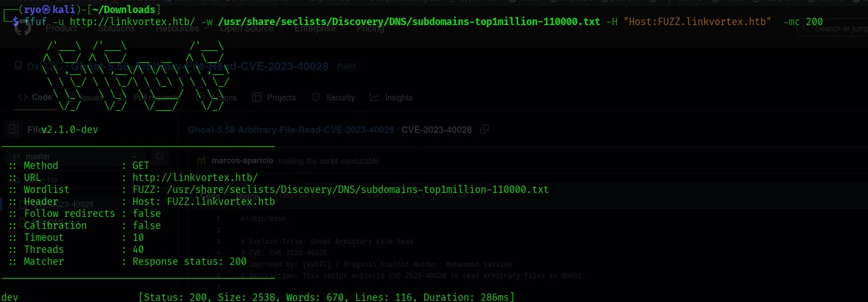Switch to the Code tab of the repository
868x302 pixels.
[35, 97]
